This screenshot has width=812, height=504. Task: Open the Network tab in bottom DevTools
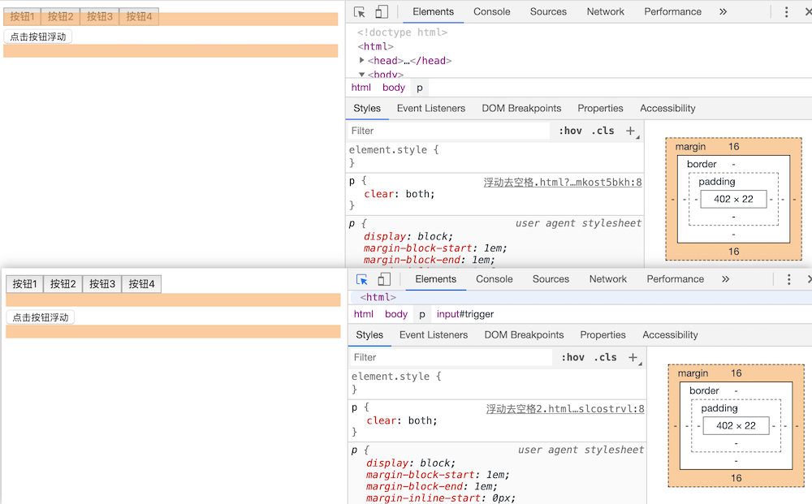608,279
